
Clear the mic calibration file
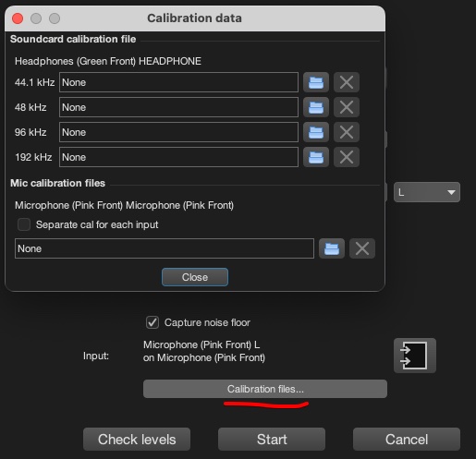click(362, 248)
